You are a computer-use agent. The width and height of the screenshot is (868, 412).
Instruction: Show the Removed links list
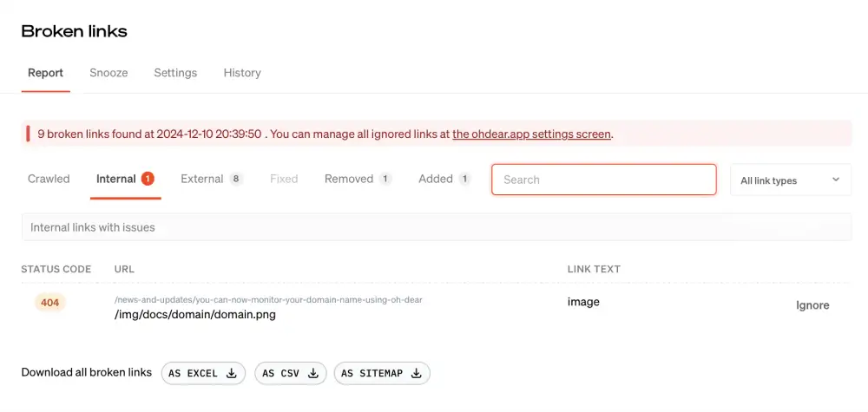[349, 179]
